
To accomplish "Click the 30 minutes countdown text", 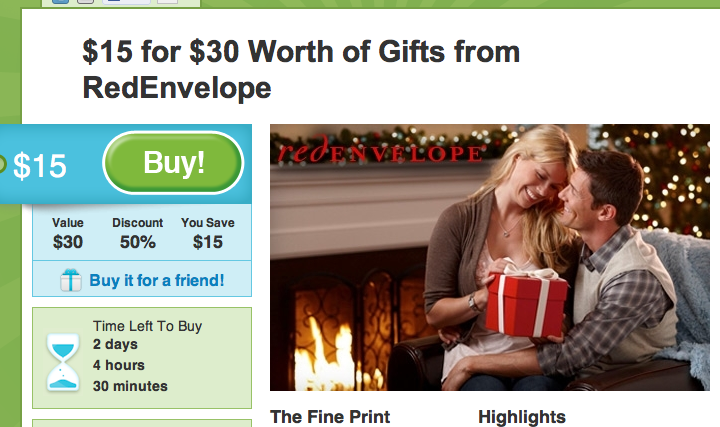I will click(130, 386).
